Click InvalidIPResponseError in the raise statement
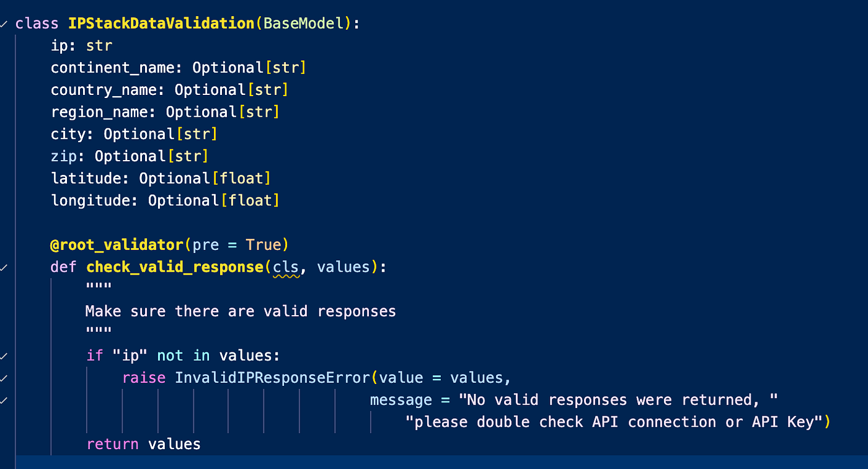The height and width of the screenshot is (469, 868). point(272,378)
